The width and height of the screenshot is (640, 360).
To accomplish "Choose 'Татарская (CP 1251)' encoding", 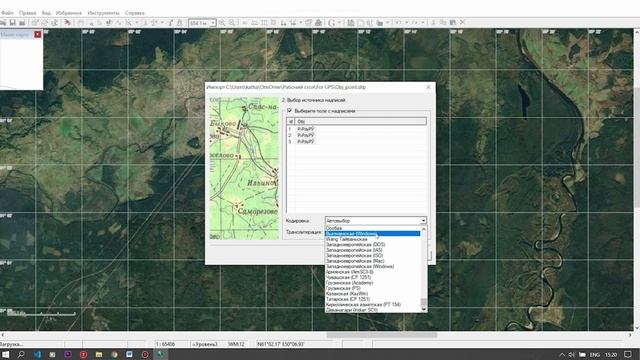I will click(372, 299).
